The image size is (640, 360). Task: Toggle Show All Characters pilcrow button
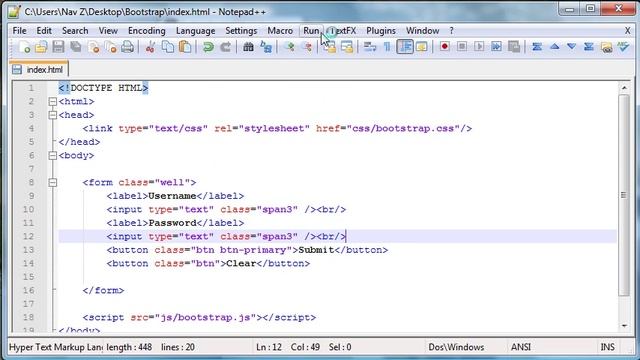(387, 47)
